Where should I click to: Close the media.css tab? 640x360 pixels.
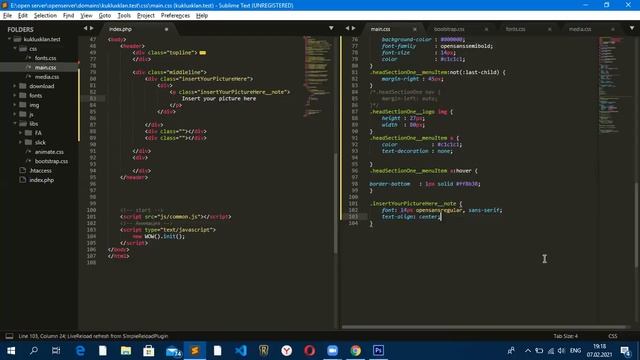[613, 29]
